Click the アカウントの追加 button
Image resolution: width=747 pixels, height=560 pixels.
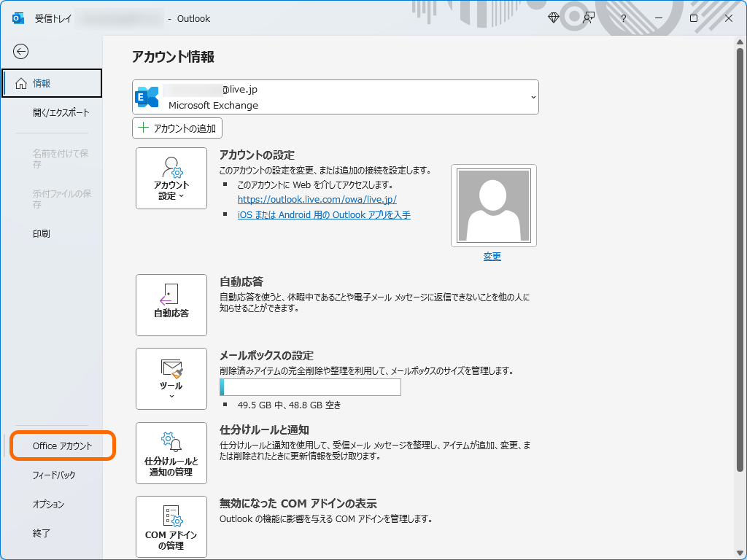(177, 128)
